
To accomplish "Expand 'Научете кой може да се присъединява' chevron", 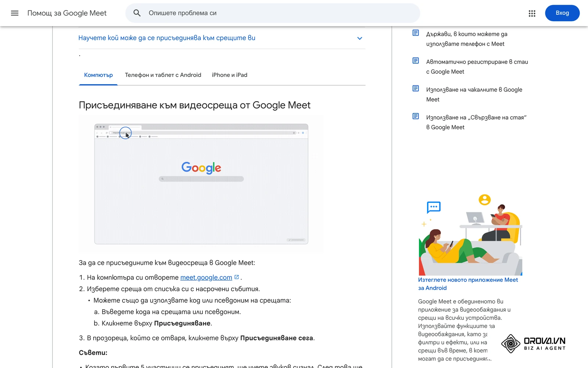I will coord(360,38).
